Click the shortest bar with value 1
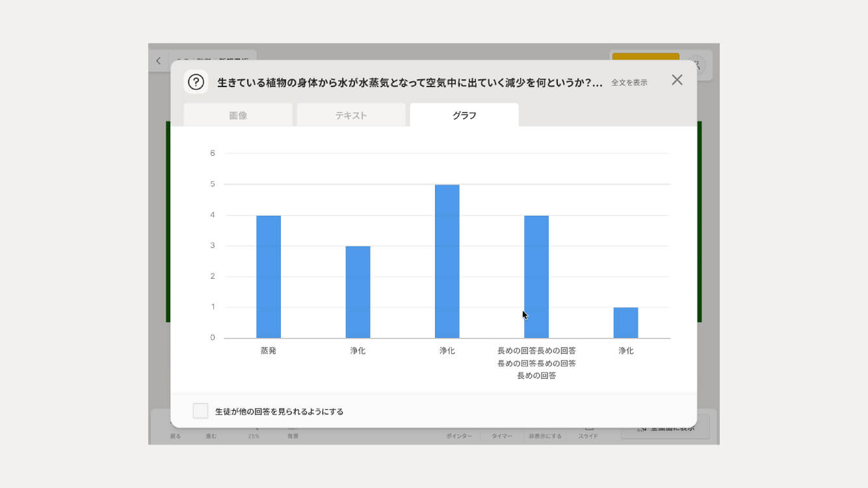 [625, 322]
